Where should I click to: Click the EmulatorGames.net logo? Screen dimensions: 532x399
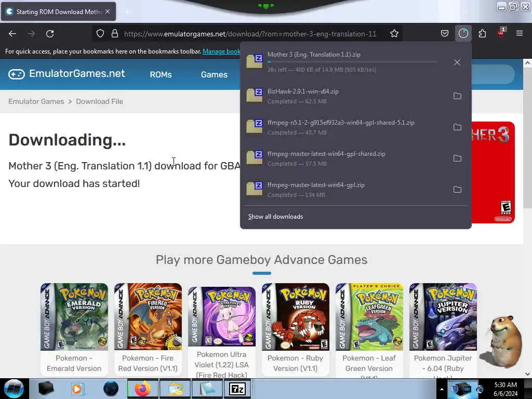[x=66, y=74]
